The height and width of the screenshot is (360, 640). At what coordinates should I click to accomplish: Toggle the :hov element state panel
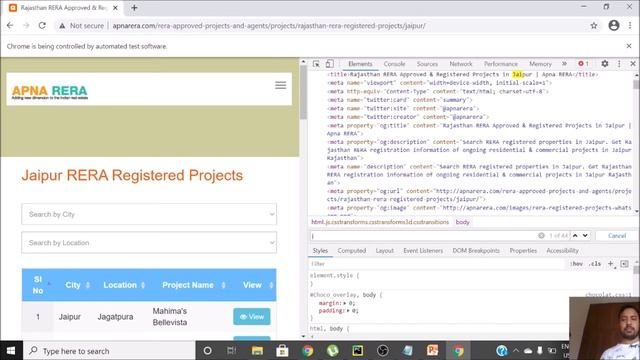[576, 264]
